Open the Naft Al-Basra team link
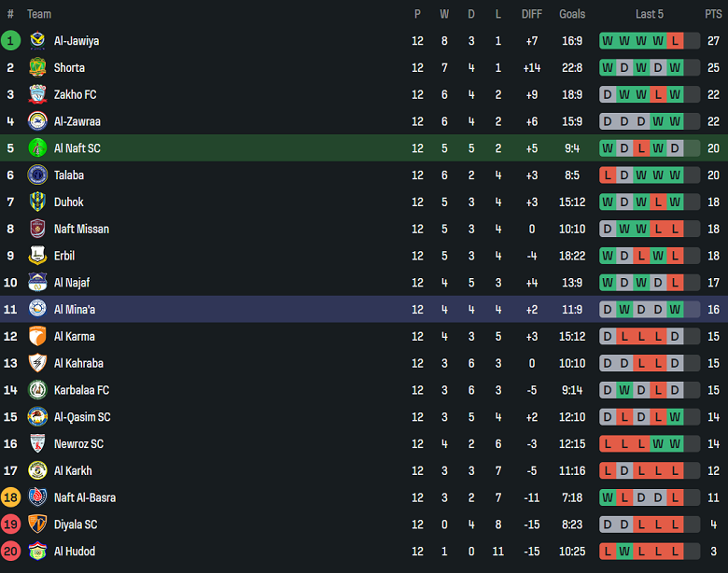Image resolution: width=728 pixels, height=573 pixels. click(x=85, y=497)
